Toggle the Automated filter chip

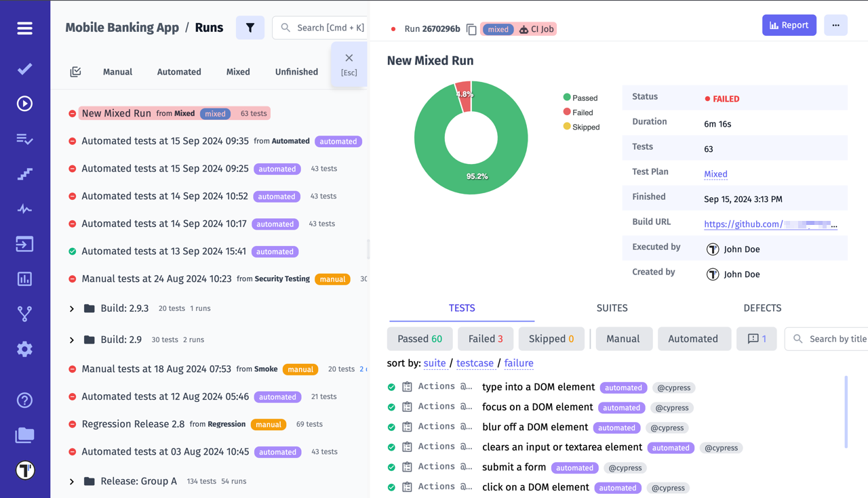(694, 338)
